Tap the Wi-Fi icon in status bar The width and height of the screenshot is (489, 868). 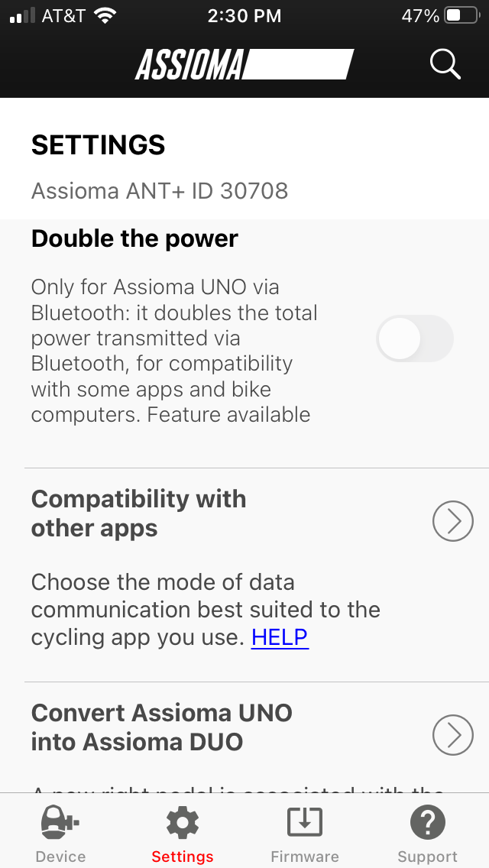[x=105, y=15]
